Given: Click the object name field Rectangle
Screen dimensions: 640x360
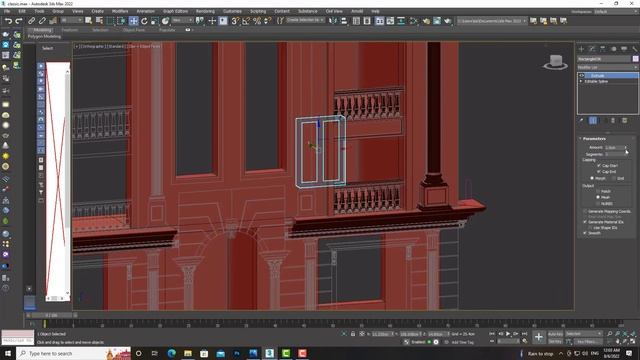Looking at the screenshot, I should [x=604, y=59].
